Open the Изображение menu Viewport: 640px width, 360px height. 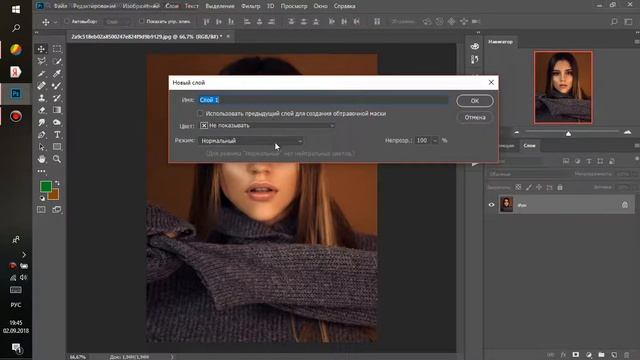click(x=141, y=6)
